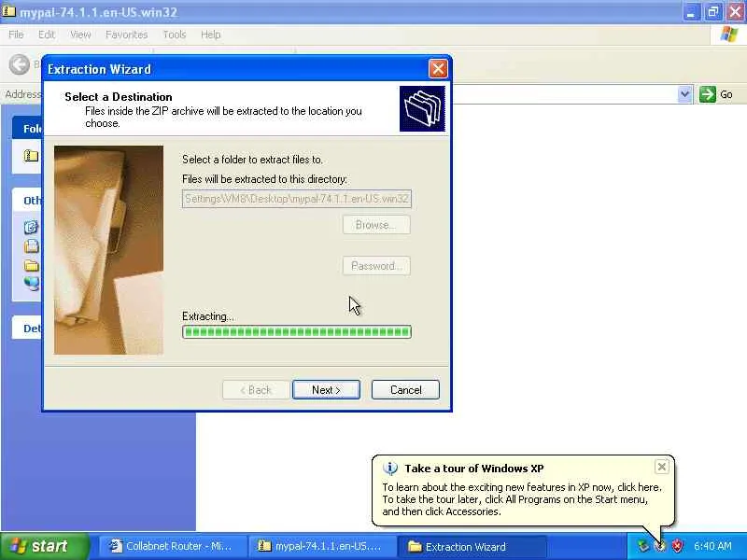Click the red security shield tray icon
Viewport: 747px width, 560px height.
[676, 546]
